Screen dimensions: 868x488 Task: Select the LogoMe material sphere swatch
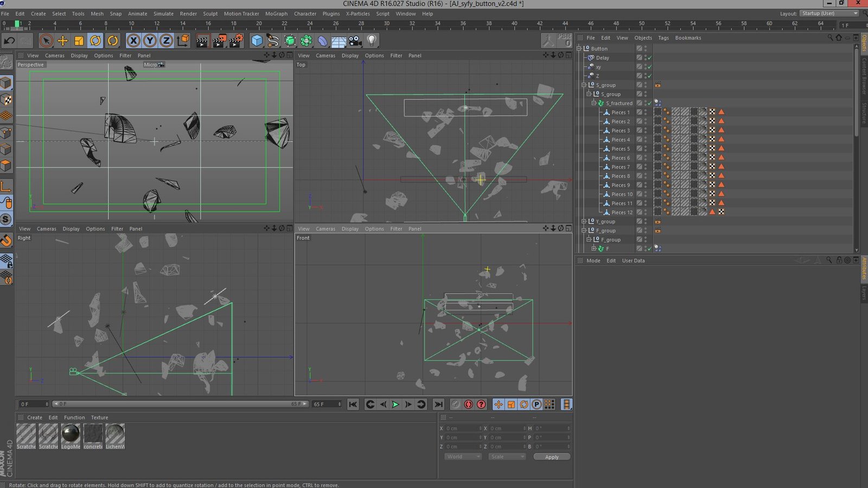point(71,434)
